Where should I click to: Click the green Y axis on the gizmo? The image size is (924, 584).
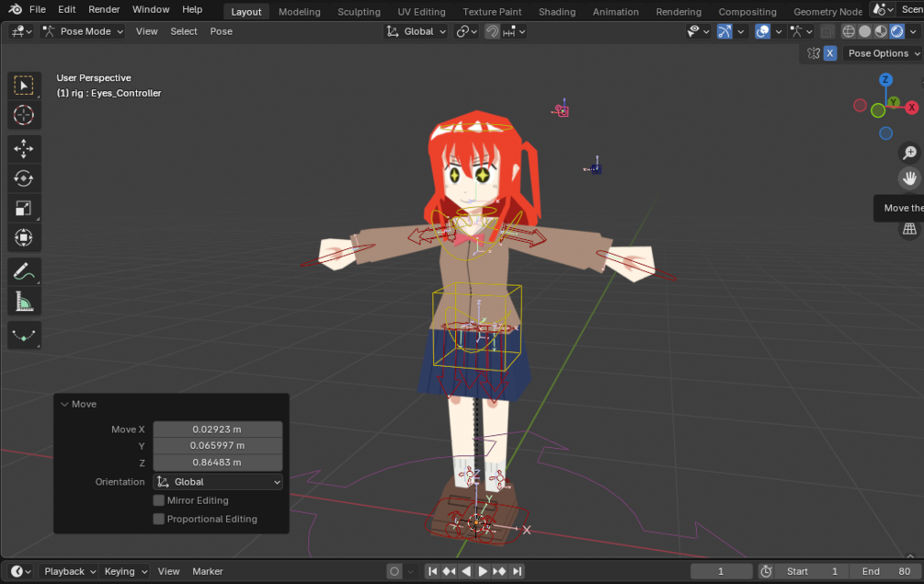tap(894, 102)
